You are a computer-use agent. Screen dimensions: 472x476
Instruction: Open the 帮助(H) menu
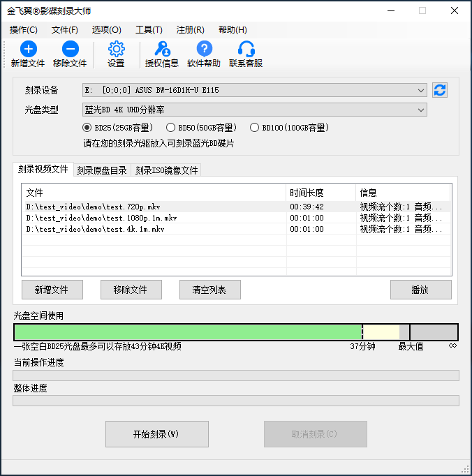pyautogui.click(x=233, y=30)
